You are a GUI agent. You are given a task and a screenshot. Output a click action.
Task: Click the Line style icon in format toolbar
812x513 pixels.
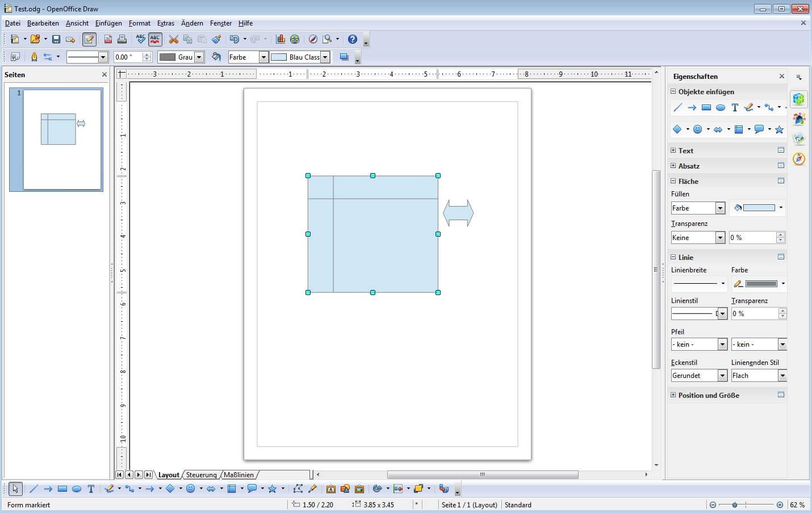[34, 57]
